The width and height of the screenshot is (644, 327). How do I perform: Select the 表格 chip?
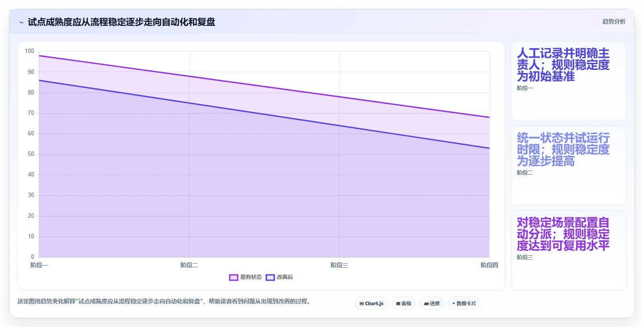point(404,303)
